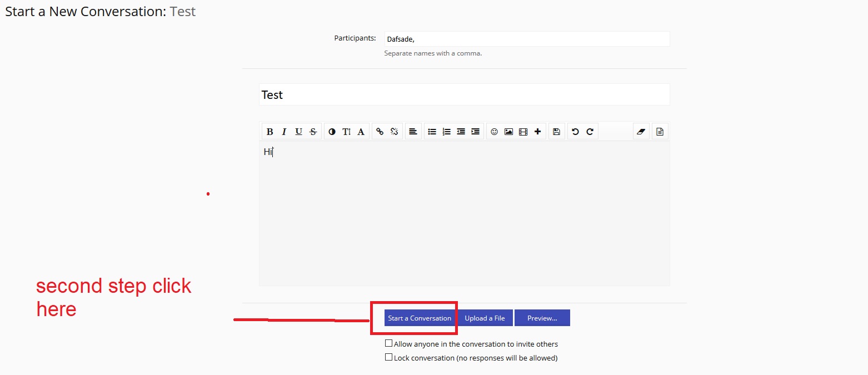Save draft with the floppy disk icon
868x375 pixels.
click(556, 132)
